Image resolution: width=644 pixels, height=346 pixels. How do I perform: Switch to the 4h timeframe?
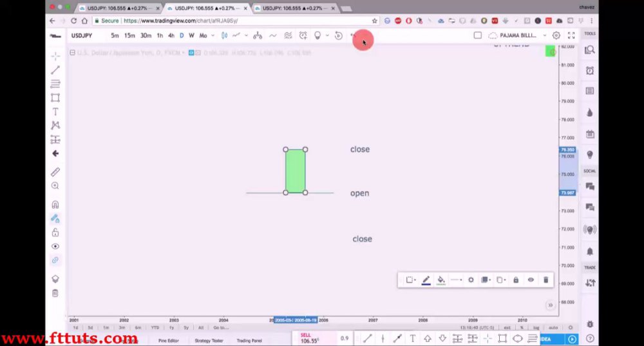[171, 35]
